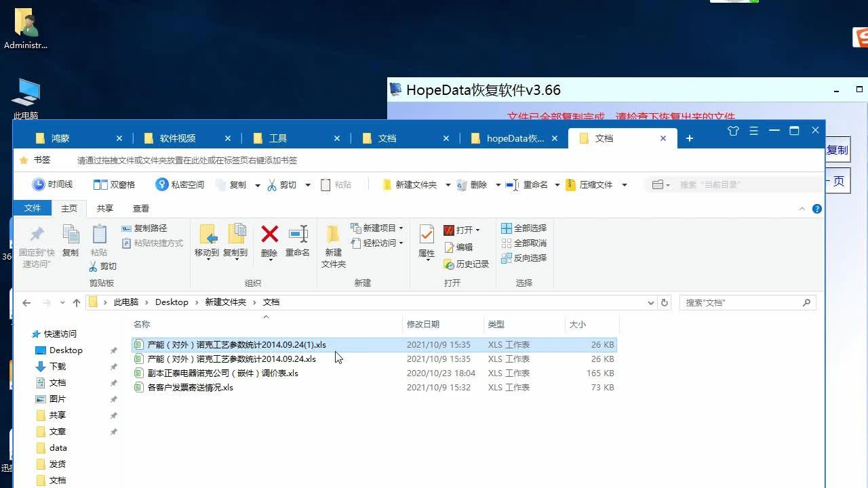Refresh the current folder view
The height and width of the screenshot is (488, 868).
tap(665, 302)
